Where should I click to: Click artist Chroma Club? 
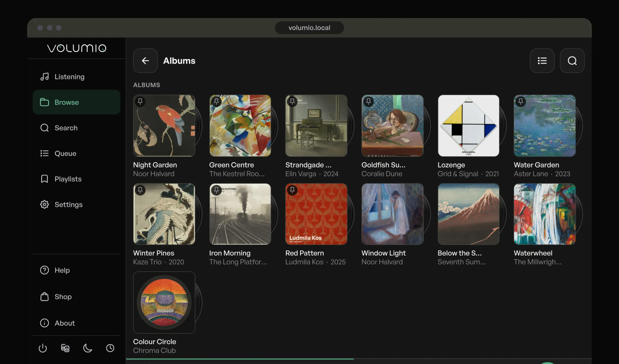[154, 350]
